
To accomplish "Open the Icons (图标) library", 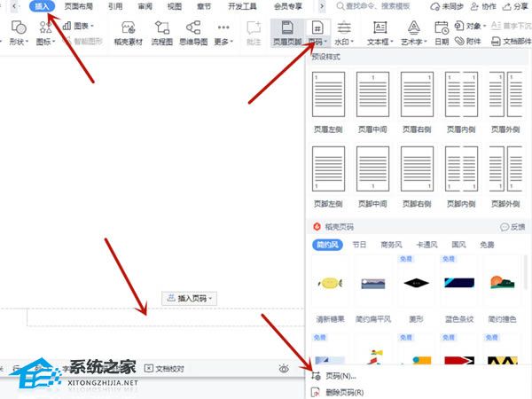I will coord(45,33).
